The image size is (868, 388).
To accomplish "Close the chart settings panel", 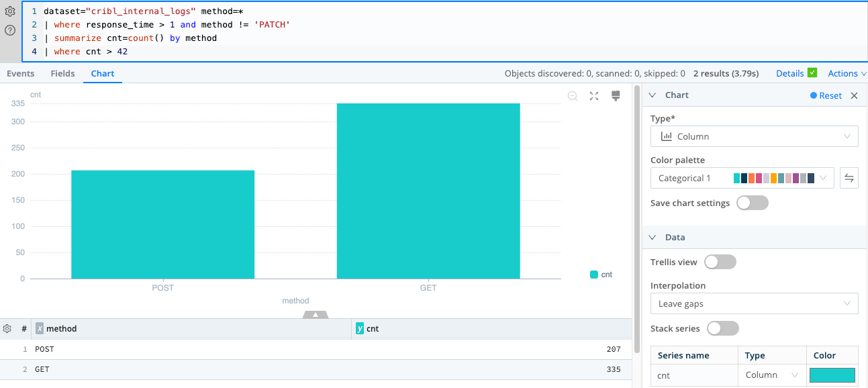I will click(x=854, y=95).
